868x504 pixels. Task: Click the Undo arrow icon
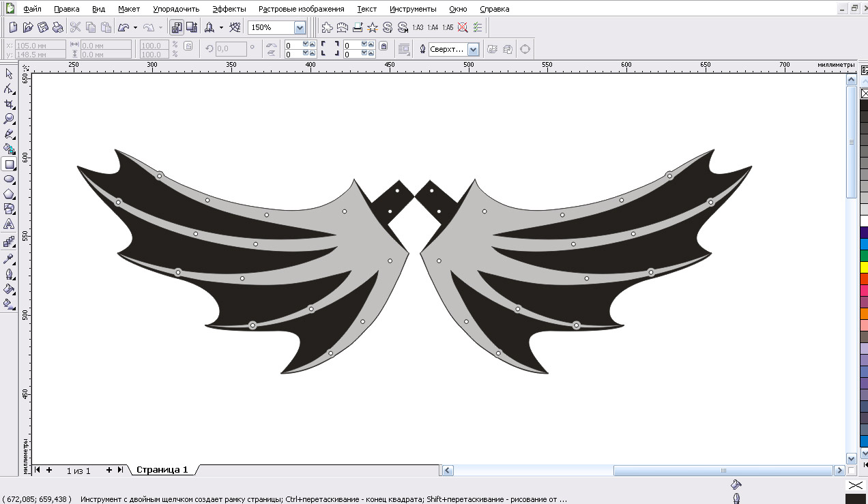pyautogui.click(x=124, y=27)
